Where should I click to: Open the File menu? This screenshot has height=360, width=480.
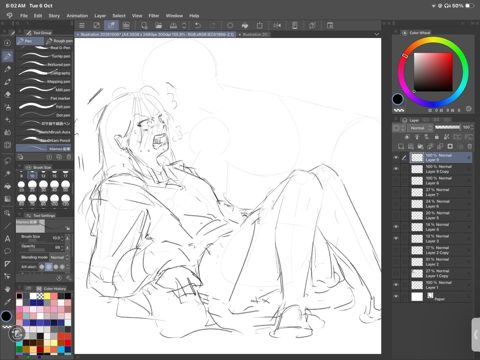point(24,16)
